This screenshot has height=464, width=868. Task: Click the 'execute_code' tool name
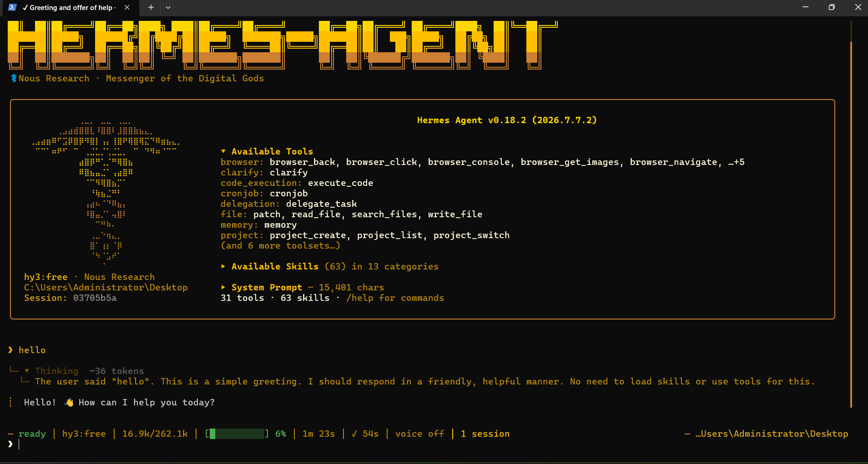coord(341,183)
